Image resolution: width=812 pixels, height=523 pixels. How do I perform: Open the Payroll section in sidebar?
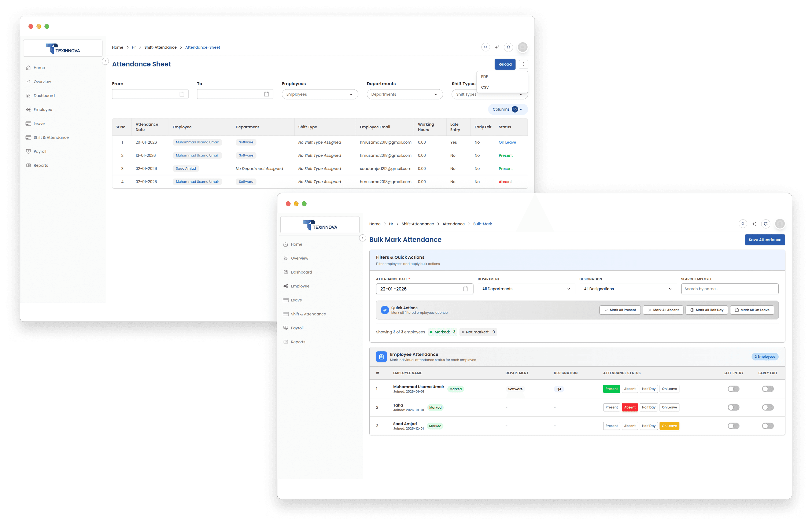(297, 327)
